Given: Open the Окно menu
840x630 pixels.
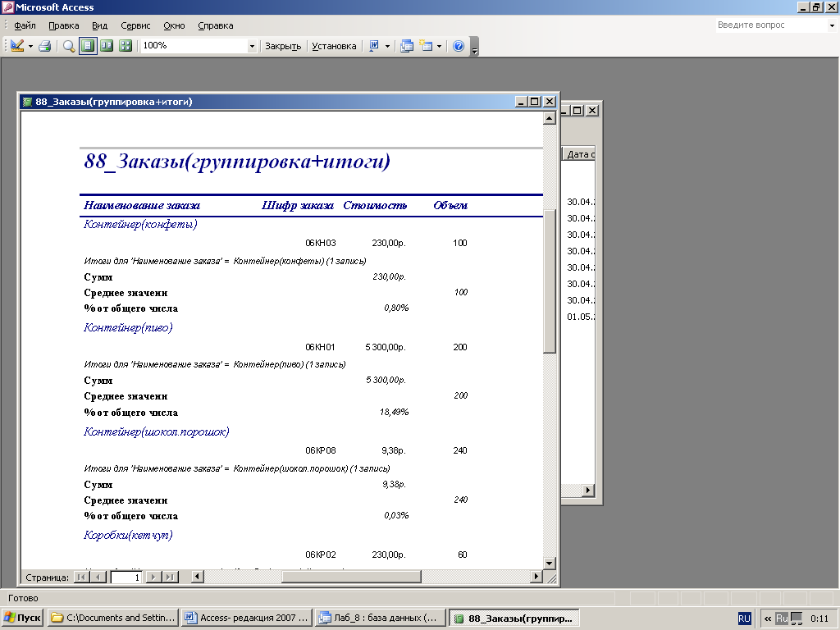Looking at the screenshot, I should click(x=174, y=25).
